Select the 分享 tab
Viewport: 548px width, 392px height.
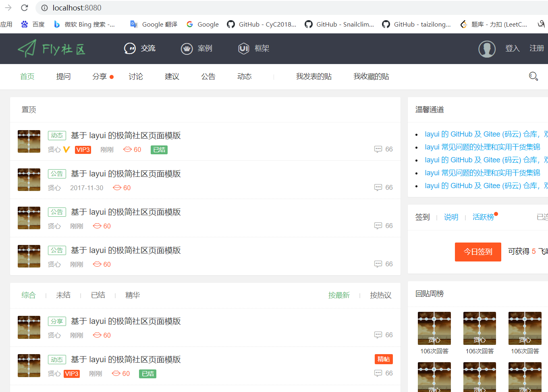click(x=100, y=77)
